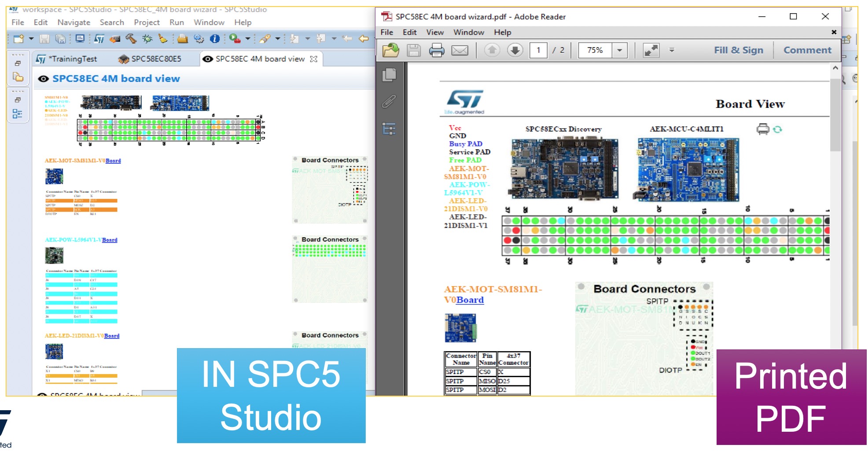Open a file in Adobe Reader
Viewport: 868px width, 452px height.
click(x=390, y=50)
